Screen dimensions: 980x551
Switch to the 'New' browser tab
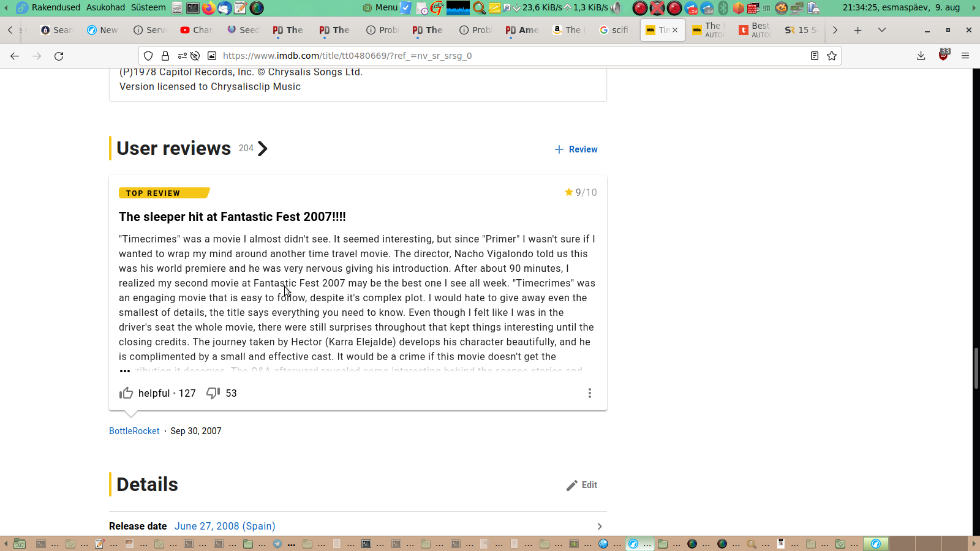click(103, 30)
